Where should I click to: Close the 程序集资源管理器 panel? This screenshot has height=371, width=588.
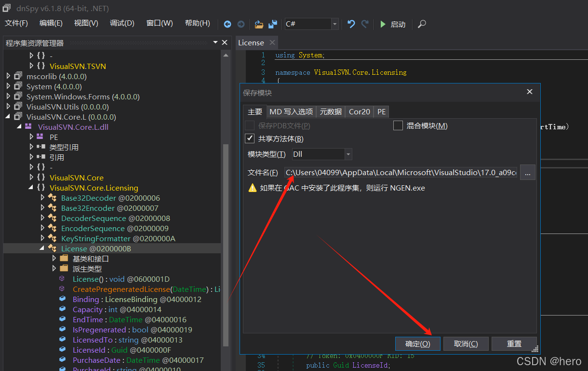225,42
